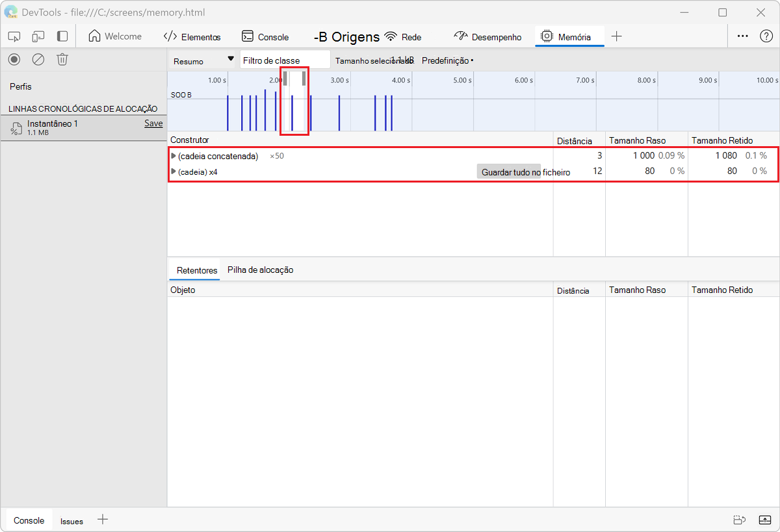This screenshot has width=780, height=532.
Task: Click the bottom-right expand drawer icon
Action: coord(765,520)
